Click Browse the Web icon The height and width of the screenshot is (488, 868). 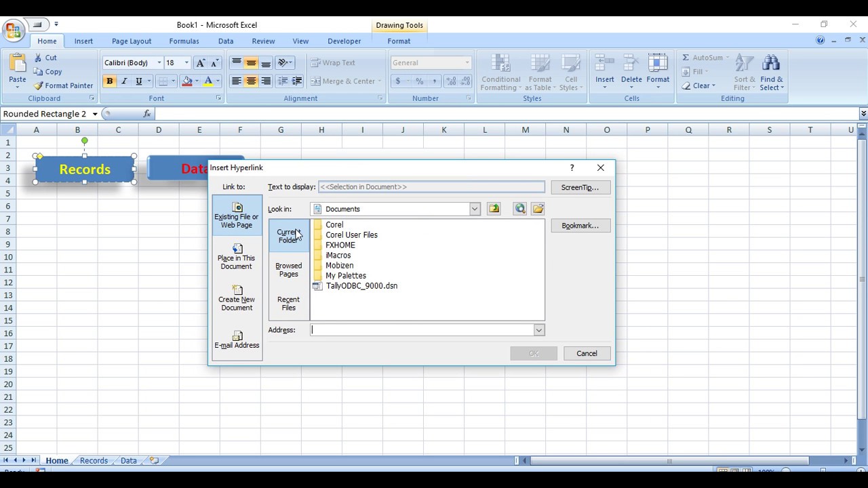(520, 209)
